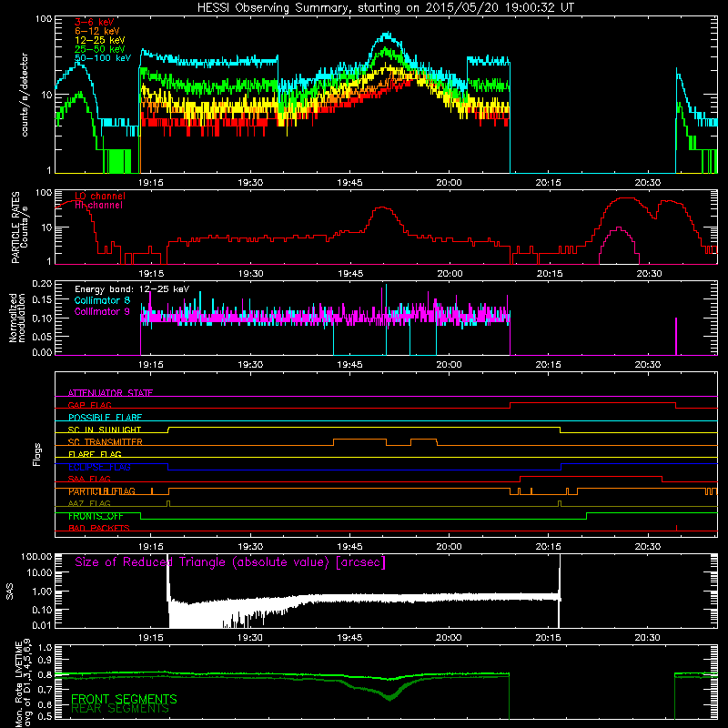Click the 100.00 SAS y-axis value

36,556
